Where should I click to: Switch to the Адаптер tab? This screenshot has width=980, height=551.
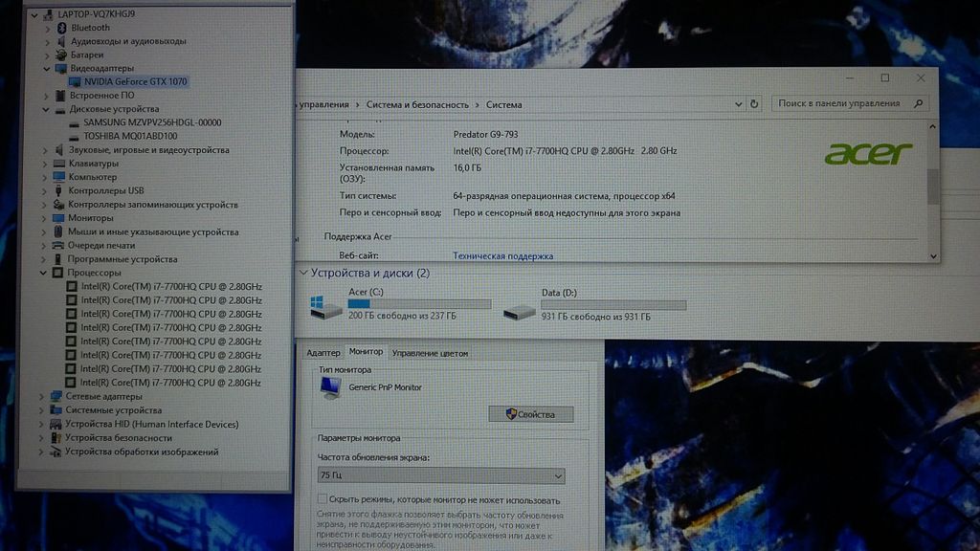(x=323, y=353)
